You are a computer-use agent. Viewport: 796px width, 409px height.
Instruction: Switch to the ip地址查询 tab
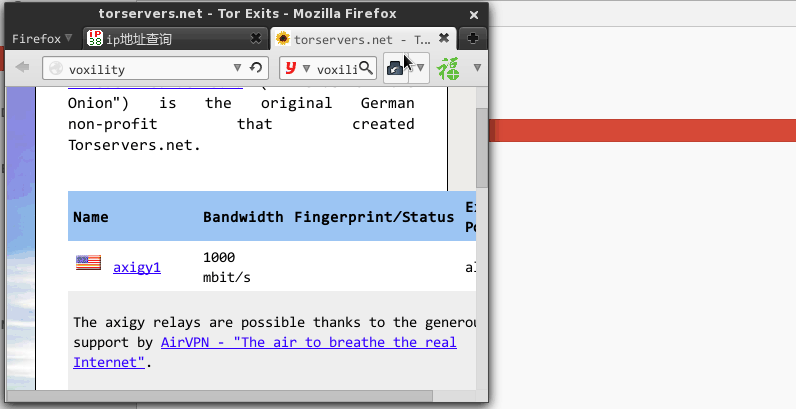[138, 39]
